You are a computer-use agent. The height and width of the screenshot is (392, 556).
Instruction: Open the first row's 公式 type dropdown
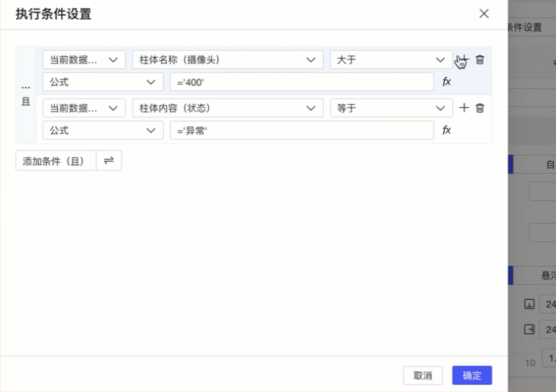pyautogui.click(x=102, y=82)
